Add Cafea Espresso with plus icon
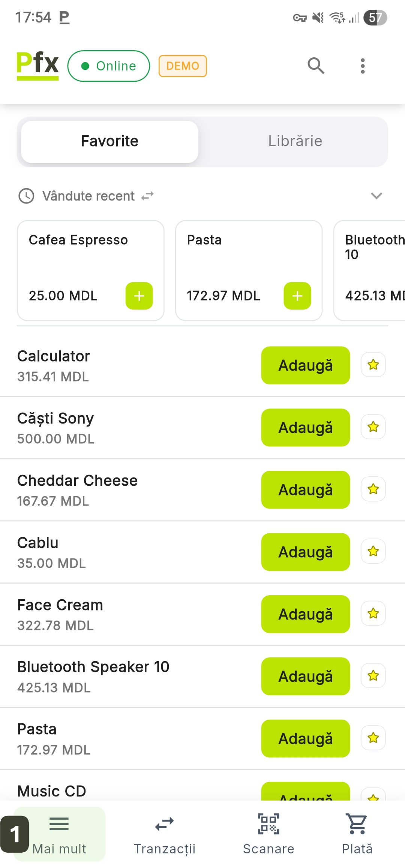The height and width of the screenshot is (868, 405). pyautogui.click(x=139, y=296)
